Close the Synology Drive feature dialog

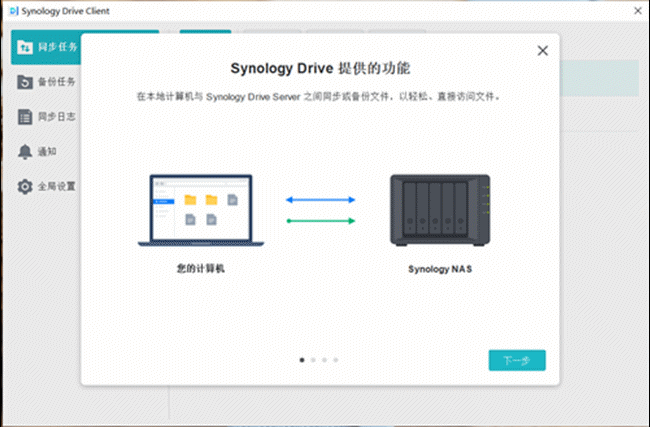tap(543, 51)
